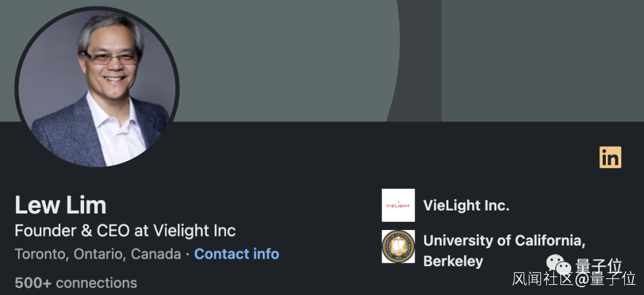The image size is (644, 295).
Task: Open the Contact info link
Action: click(x=237, y=254)
